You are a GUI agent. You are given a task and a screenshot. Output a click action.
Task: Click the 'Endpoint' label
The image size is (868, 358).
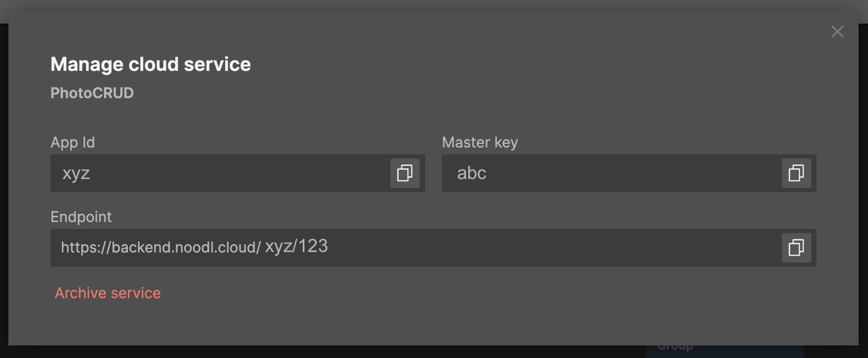[81, 217]
